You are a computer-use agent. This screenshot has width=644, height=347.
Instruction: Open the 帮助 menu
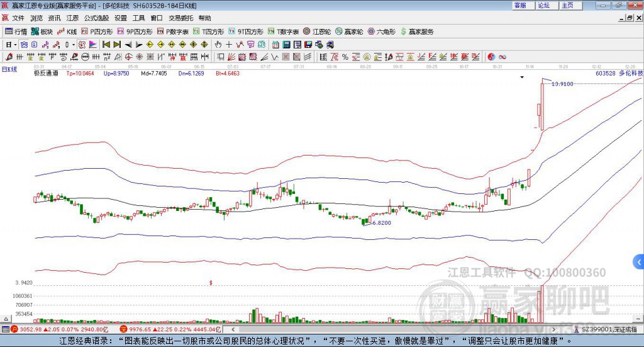coord(204,18)
